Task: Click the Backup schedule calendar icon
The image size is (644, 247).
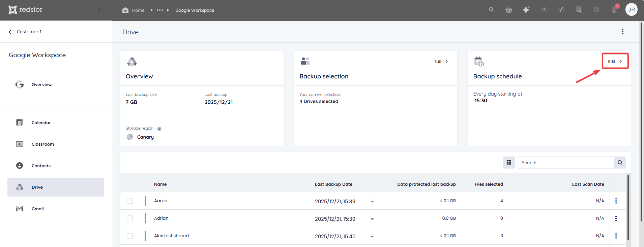Action: point(479,61)
